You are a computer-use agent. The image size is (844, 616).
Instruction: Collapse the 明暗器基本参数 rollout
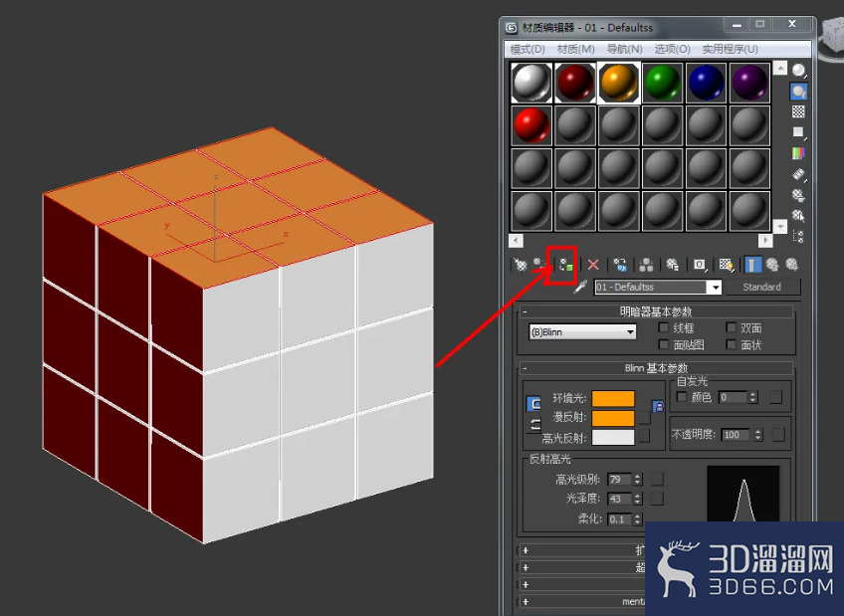(655, 311)
